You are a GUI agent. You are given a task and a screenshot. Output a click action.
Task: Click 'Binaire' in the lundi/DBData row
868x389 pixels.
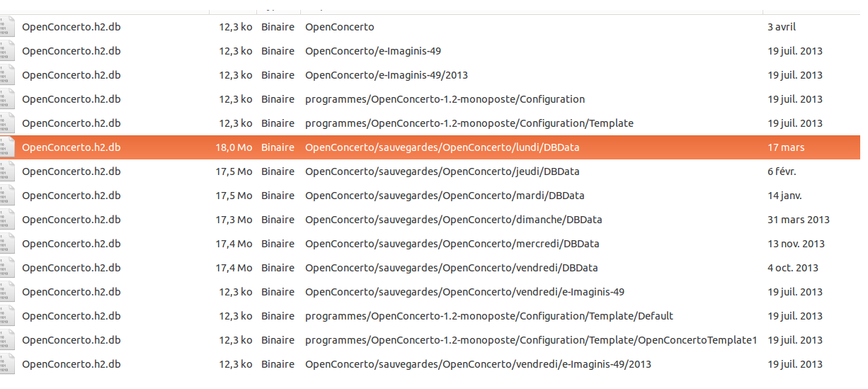tap(278, 147)
